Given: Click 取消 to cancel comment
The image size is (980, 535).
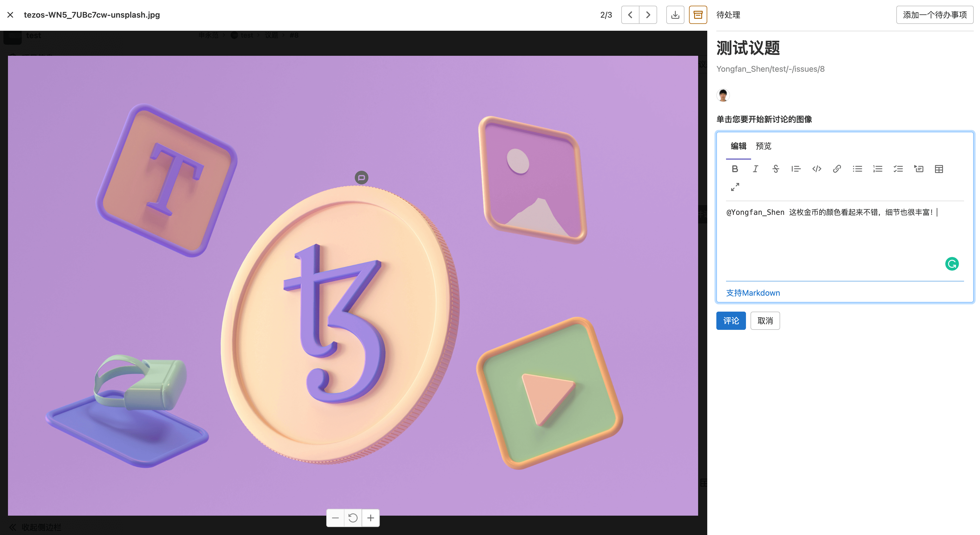Looking at the screenshot, I should [765, 320].
